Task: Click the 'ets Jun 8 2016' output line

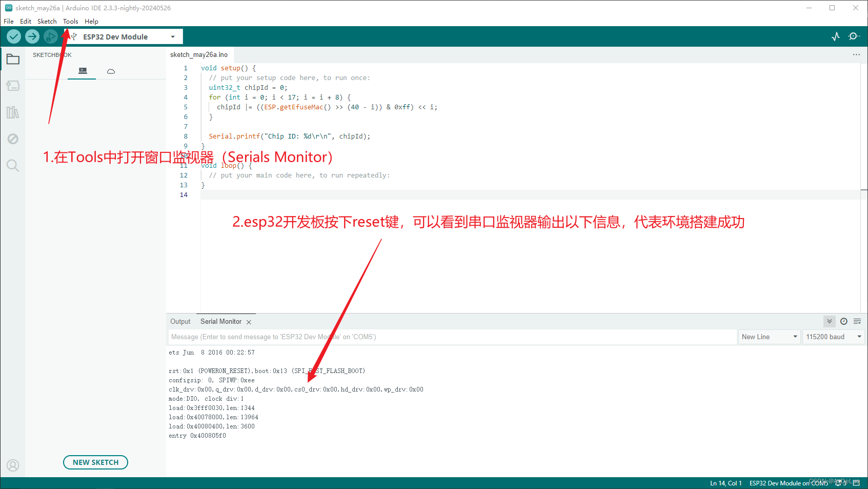Action: (x=212, y=353)
